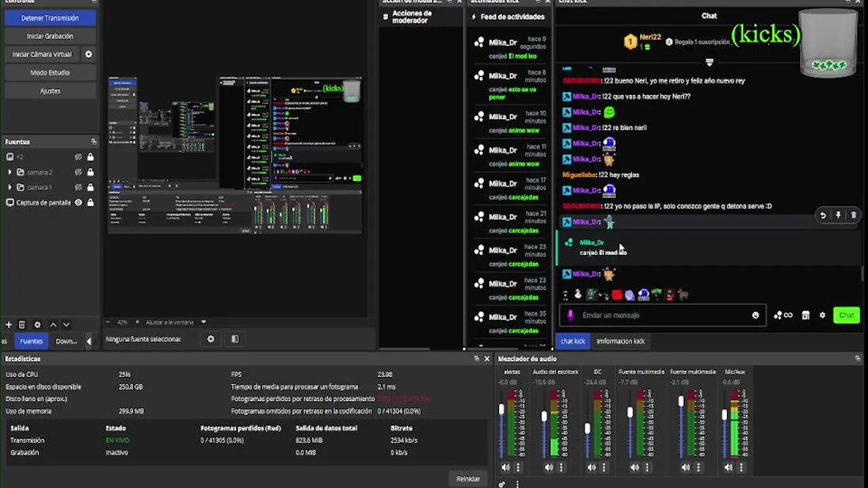Click the channel points infinity icon
868x488 pixels.
pyautogui.click(x=783, y=315)
